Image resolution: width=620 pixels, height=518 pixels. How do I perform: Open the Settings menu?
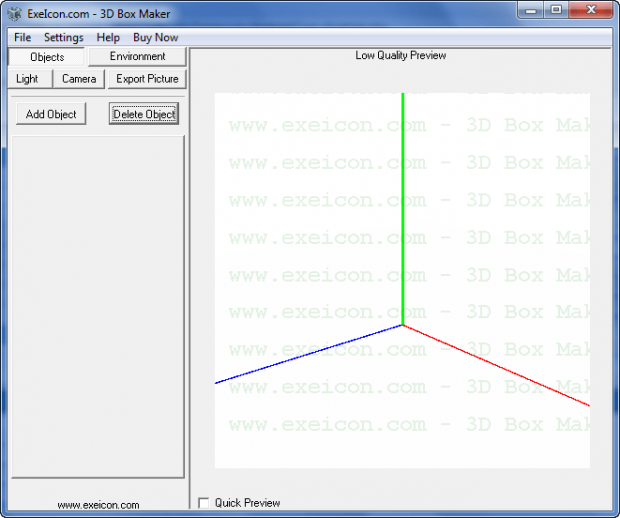tap(64, 37)
